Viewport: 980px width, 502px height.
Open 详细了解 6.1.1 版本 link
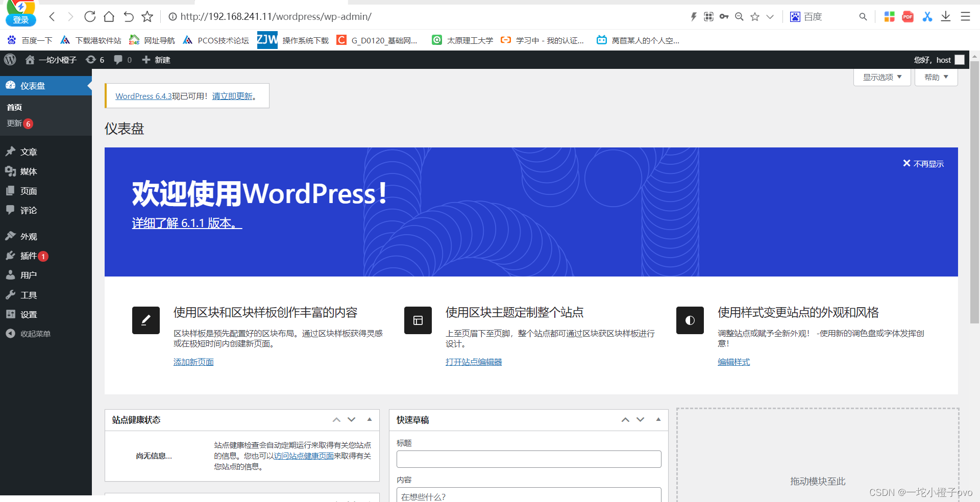(x=187, y=223)
